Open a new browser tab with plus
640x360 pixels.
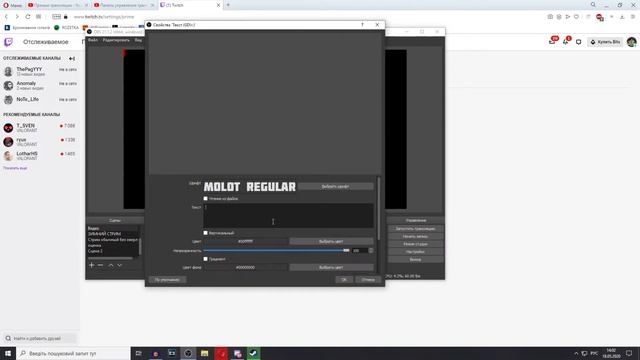pyautogui.click(x=228, y=5)
